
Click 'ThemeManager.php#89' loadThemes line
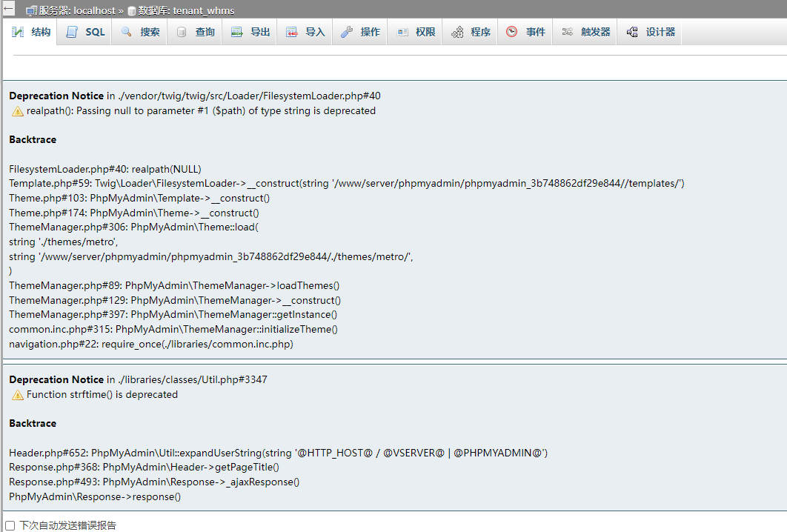[174, 285]
